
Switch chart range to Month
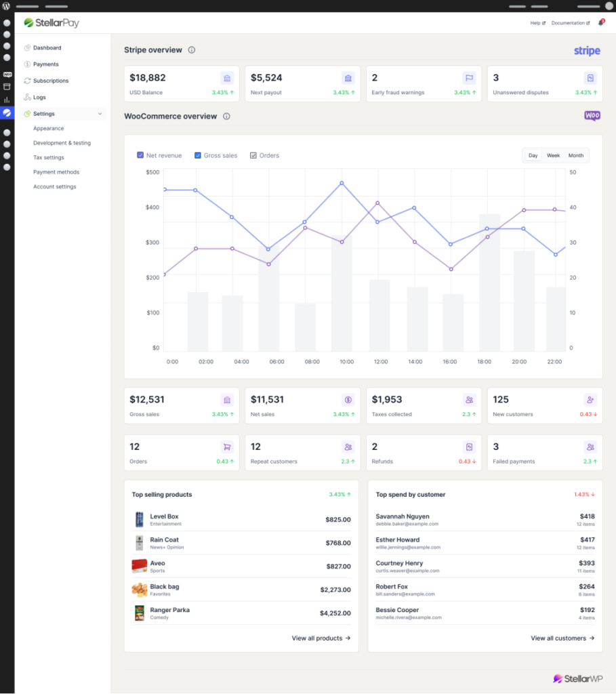pyautogui.click(x=575, y=156)
